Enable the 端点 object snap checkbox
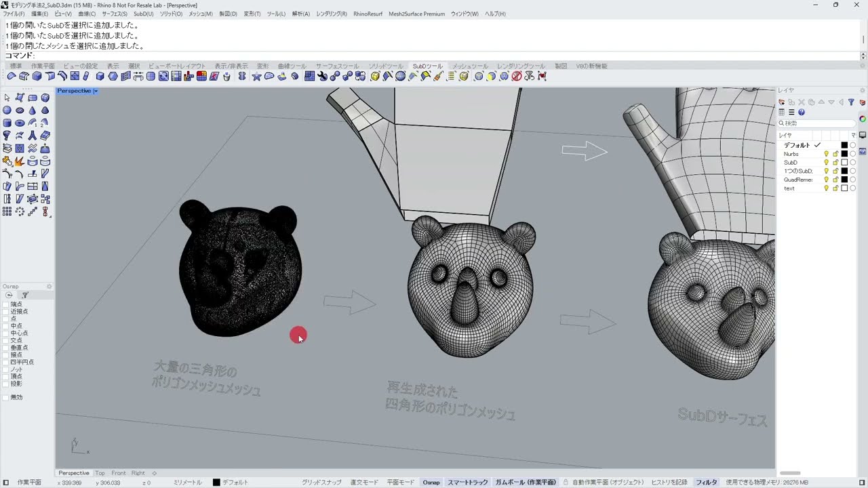 pyautogui.click(x=6, y=304)
